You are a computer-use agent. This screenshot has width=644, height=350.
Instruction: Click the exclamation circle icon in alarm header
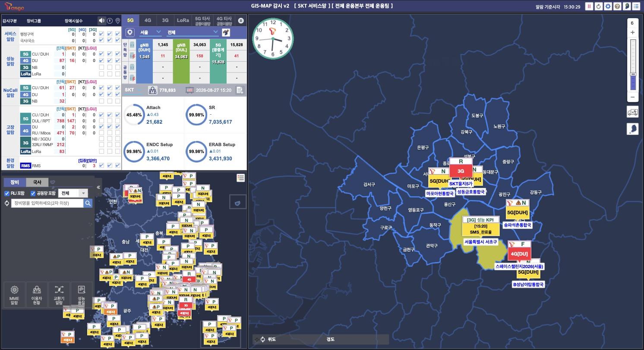(110, 21)
